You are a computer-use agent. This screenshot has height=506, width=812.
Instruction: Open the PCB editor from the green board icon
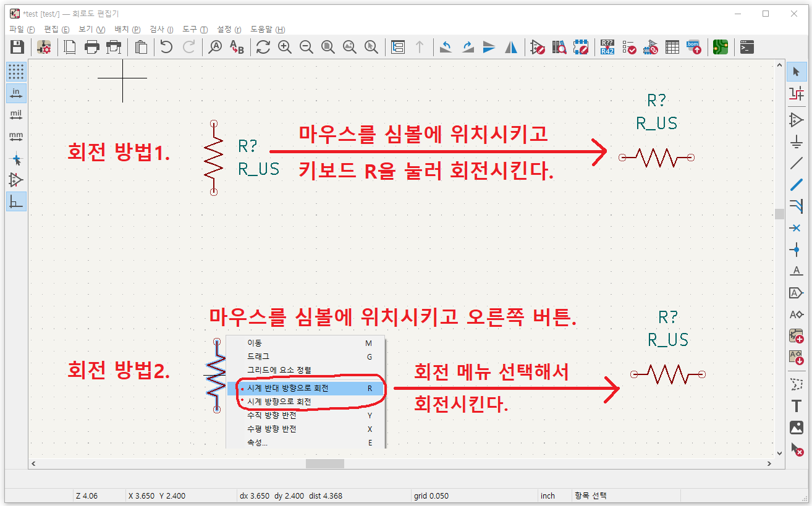click(721, 47)
